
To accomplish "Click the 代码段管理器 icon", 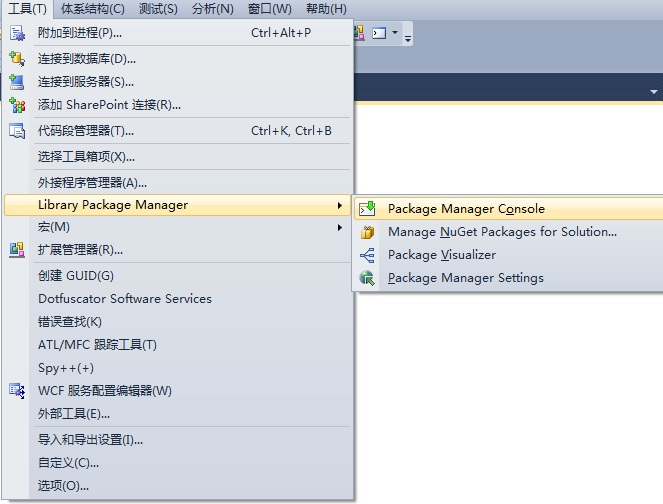I will click(x=17, y=131).
